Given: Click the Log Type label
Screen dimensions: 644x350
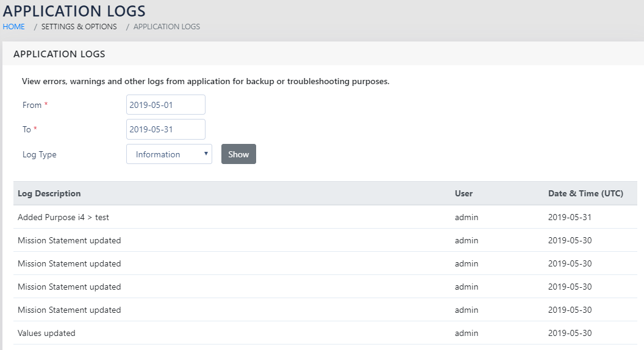Looking at the screenshot, I should 39,154.
